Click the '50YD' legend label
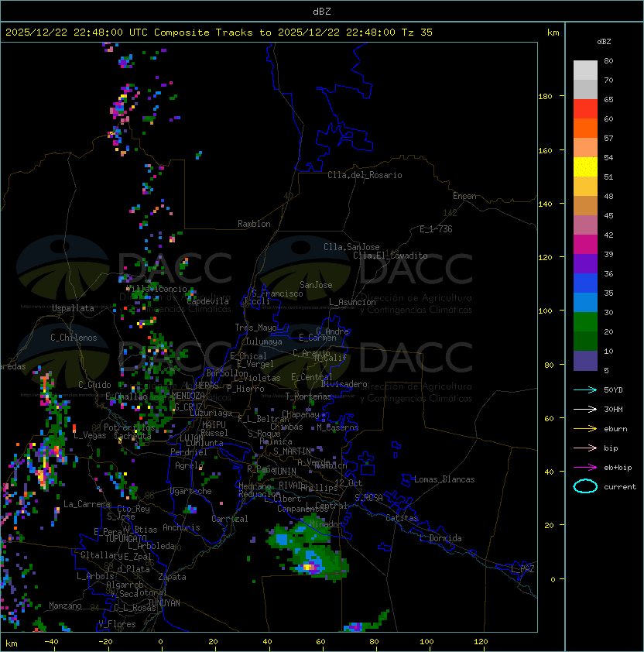Screen dimensions: 644x652 coord(613,389)
